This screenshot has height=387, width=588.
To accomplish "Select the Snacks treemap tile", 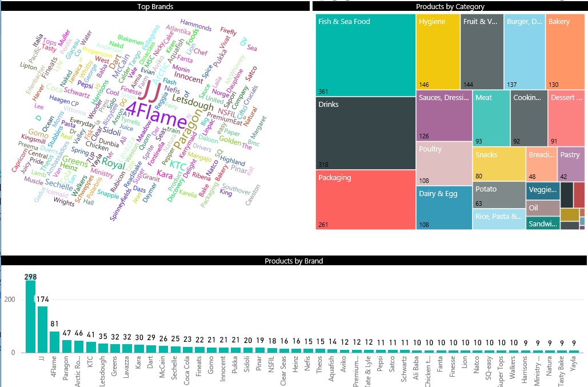I will pyautogui.click(x=499, y=164).
